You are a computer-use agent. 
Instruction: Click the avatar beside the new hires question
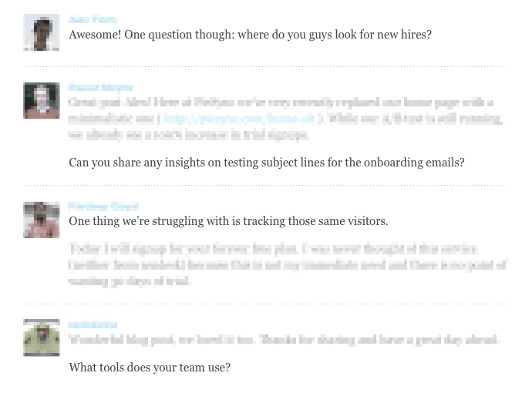(x=42, y=32)
